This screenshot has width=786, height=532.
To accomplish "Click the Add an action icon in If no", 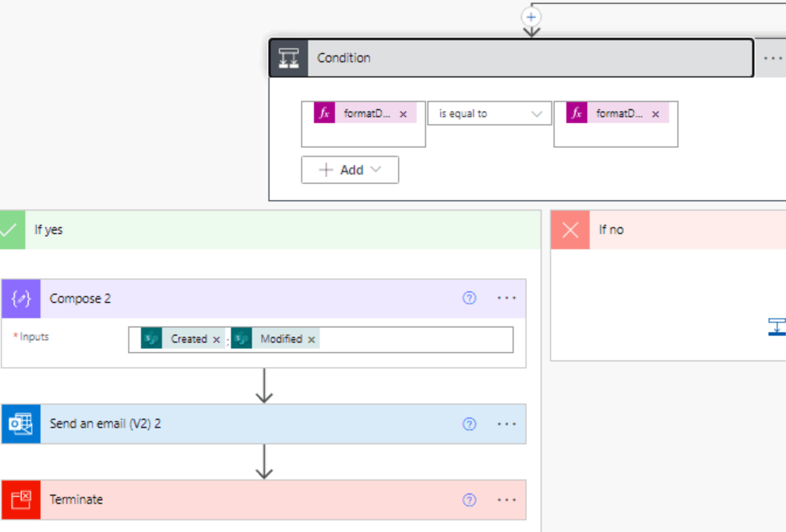I will pyautogui.click(x=777, y=327).
